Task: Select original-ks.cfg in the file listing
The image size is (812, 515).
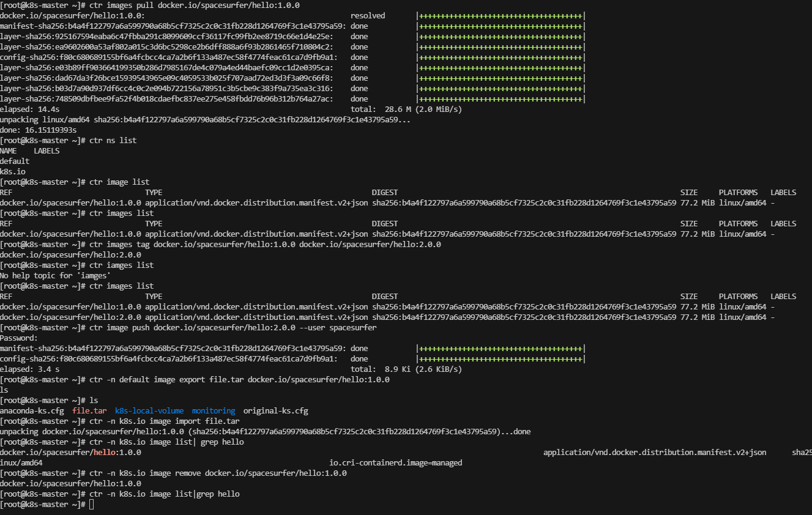Action: [x=275, y=411]
